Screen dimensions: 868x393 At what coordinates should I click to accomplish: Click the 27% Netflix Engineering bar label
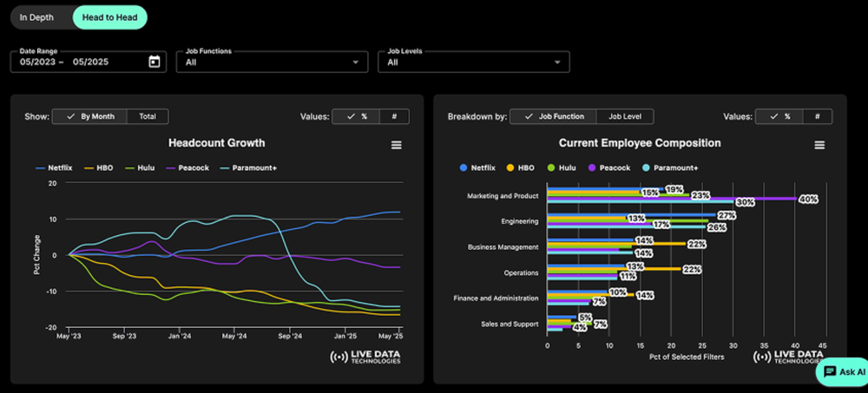[x=727, y=215]
